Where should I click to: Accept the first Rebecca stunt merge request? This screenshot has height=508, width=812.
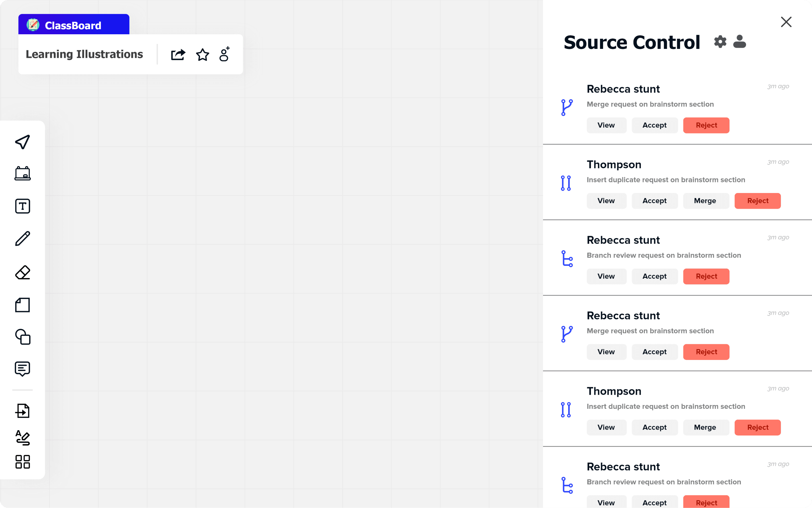click(x=654, y=125)
